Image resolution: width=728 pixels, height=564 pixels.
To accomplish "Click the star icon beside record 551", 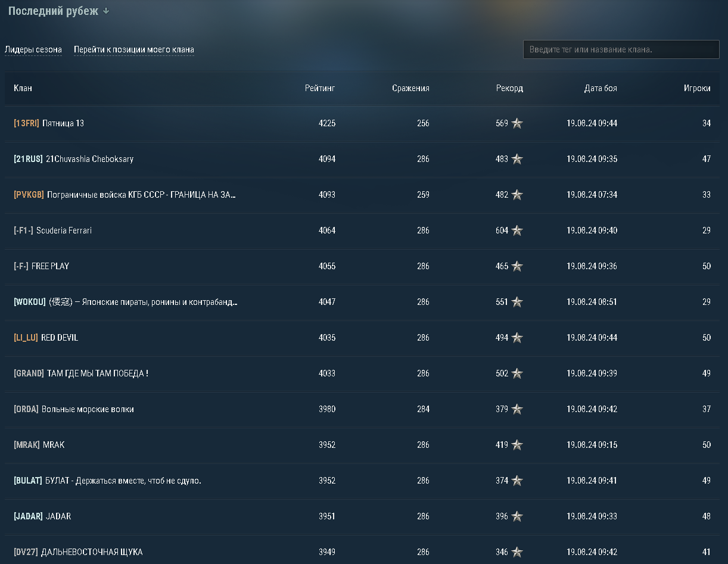I will click(x=517, y=302).
